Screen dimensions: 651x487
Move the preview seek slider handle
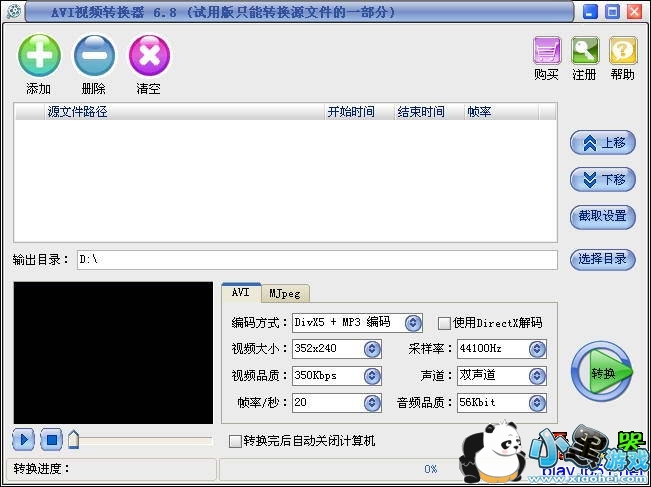click(73, 440)
